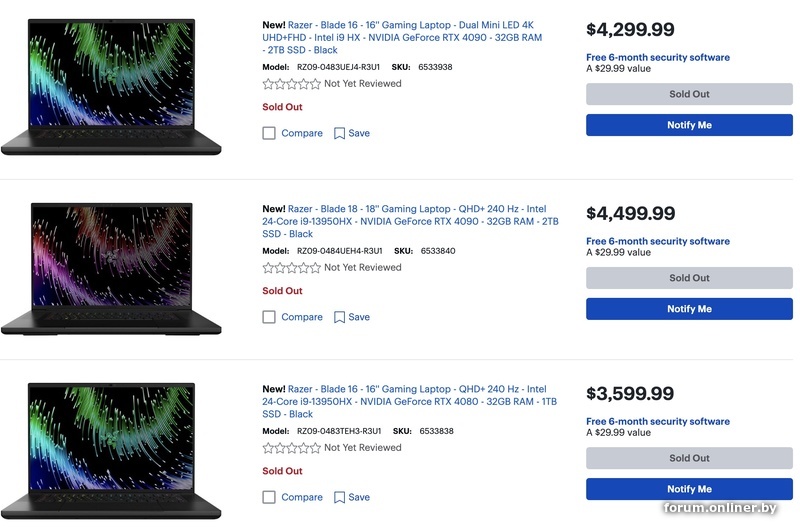Tick Compare checkbox for Blade 16 RTX 4090
Viewport: 800px width, 531px height.
click(x=269, y=133)
